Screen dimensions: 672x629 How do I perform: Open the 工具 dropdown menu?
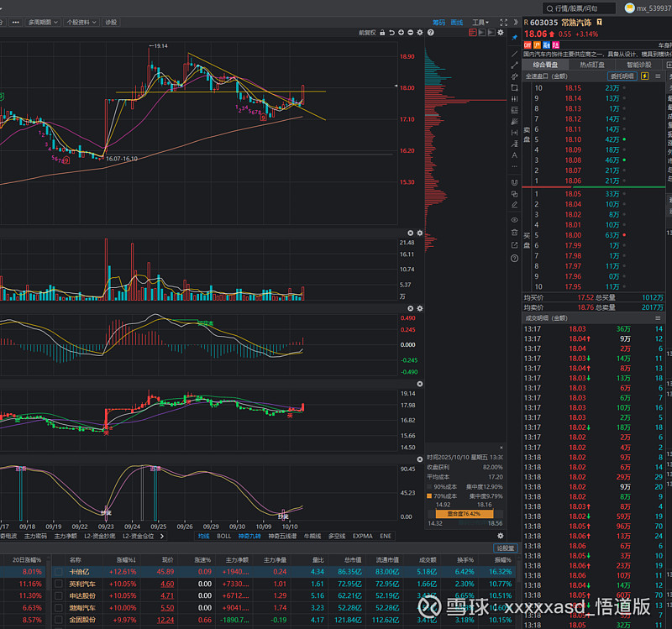[480, 23]
